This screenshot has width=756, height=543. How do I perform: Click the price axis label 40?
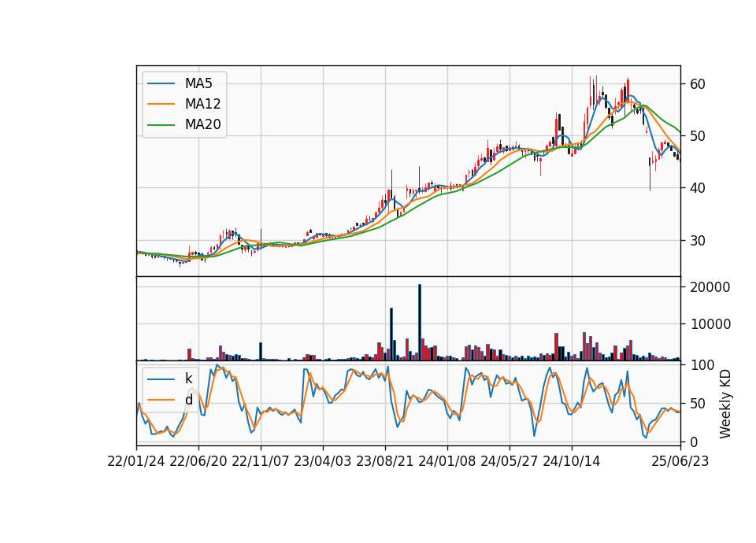pos(697,188)
